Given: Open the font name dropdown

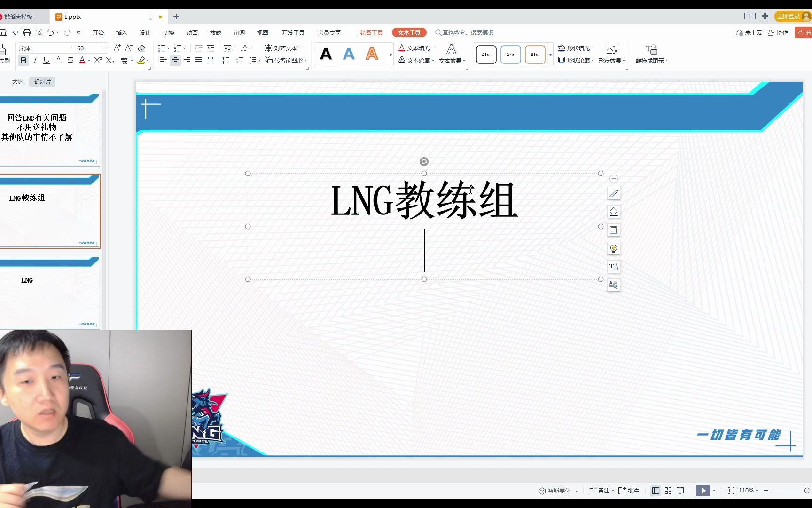Looking at the screenshot, I should pos(73,48).
